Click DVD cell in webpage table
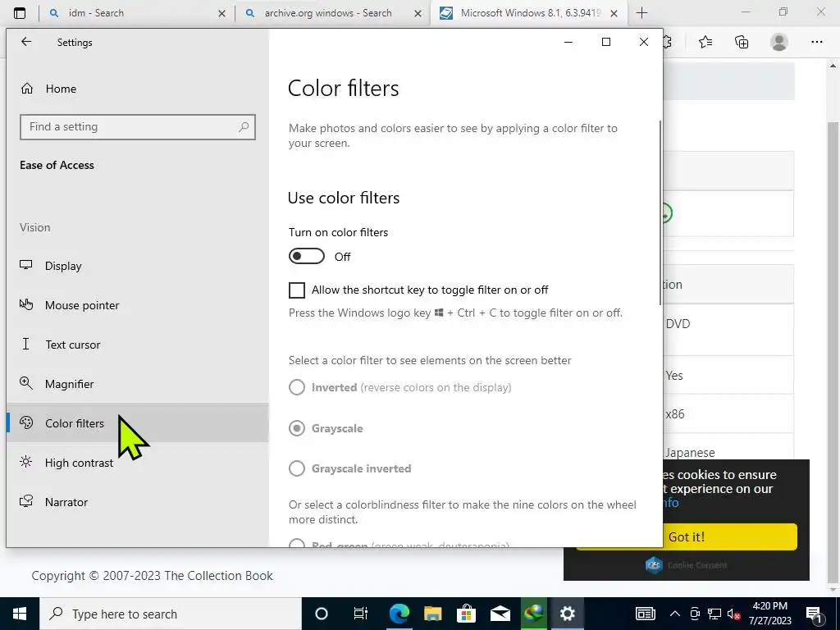The height and width of the screenshot is (630, 840). click(x=678, y=323)
